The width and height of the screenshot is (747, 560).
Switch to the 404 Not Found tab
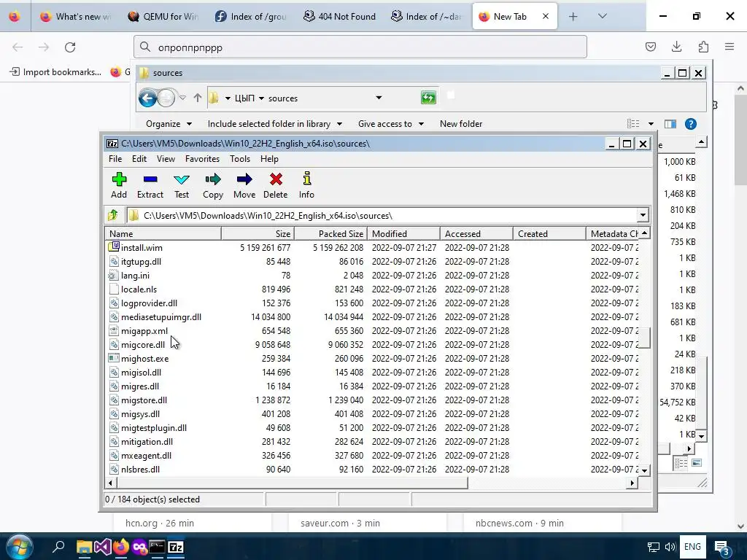click(x=339, y=16)
